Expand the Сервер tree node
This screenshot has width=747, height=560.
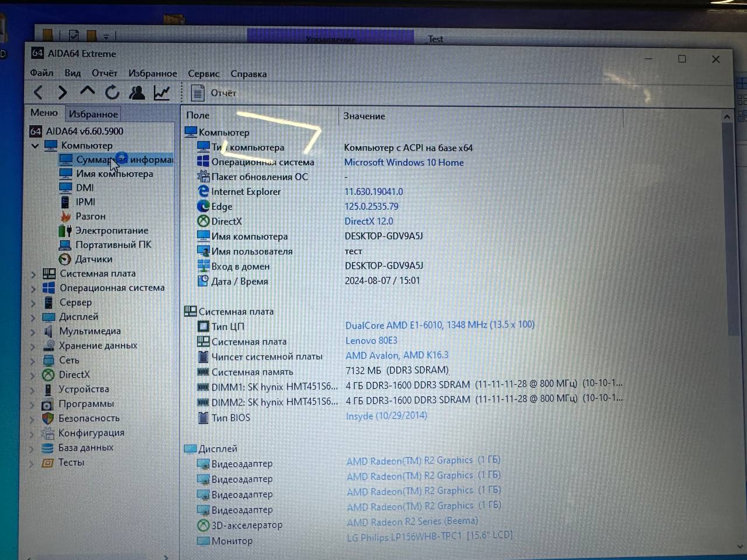pyautogui.click(x=33, y=303)
